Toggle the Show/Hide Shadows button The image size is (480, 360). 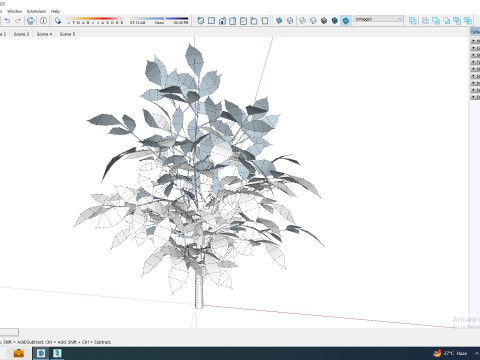pyautogui.click(x=58, y=21)
